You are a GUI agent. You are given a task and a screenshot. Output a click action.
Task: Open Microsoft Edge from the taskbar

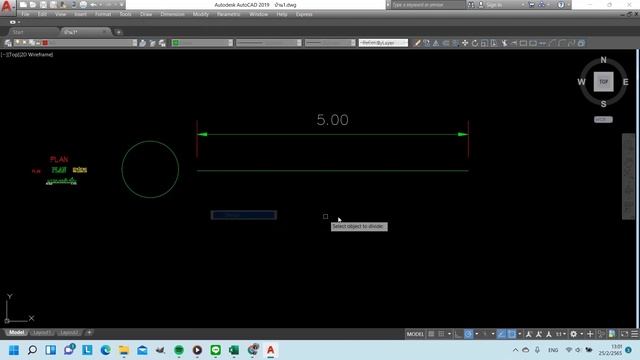point(105,350)
